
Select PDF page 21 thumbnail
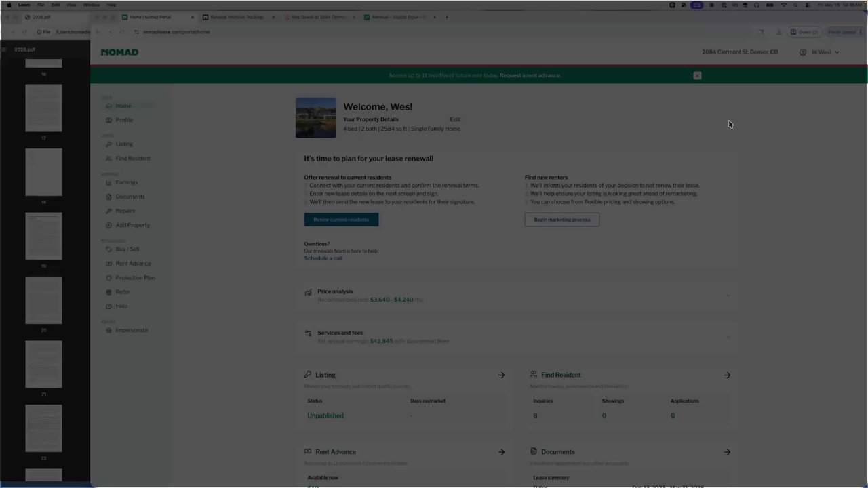pos(43,365)
